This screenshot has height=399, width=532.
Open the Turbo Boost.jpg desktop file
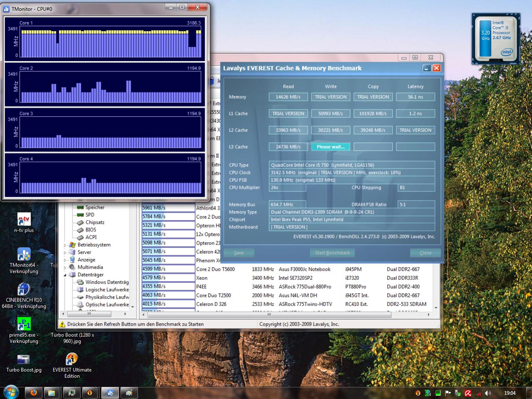coord(24,363)
